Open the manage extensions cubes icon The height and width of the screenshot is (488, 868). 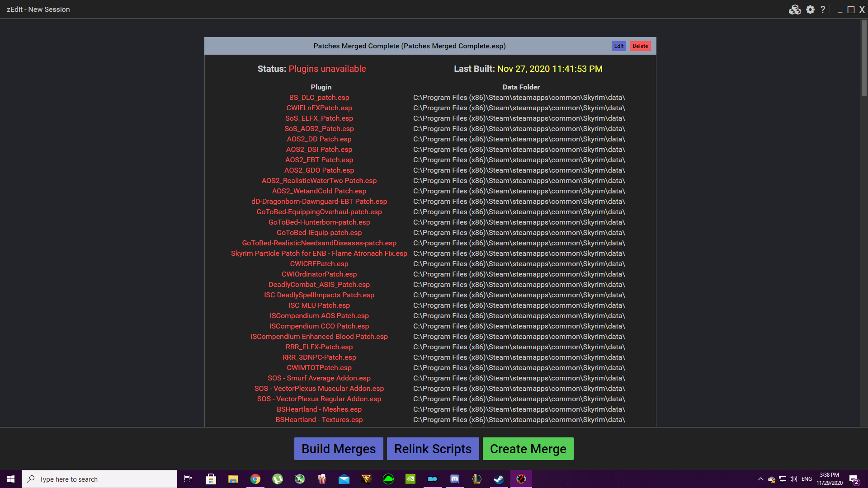tap(795, 9)
